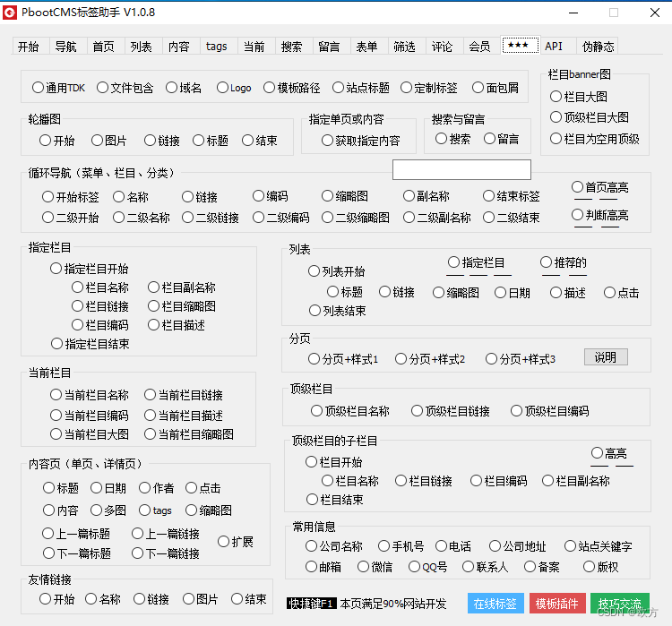Select 列表开始 radio option
Screen dimensions: 672x626
point(336,271)
